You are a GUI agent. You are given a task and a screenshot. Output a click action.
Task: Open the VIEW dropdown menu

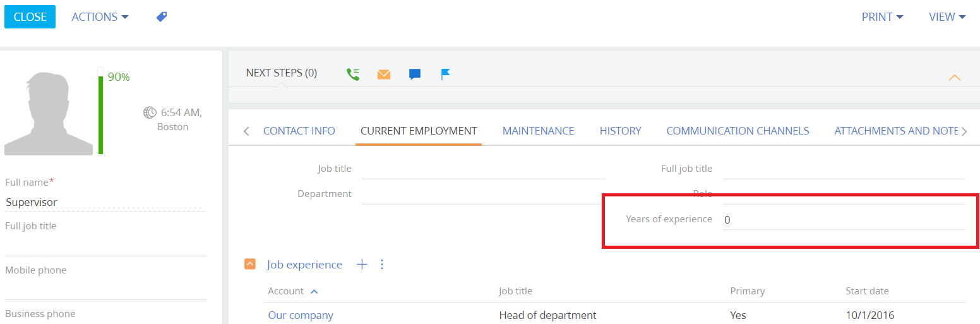tap(947, 17)
